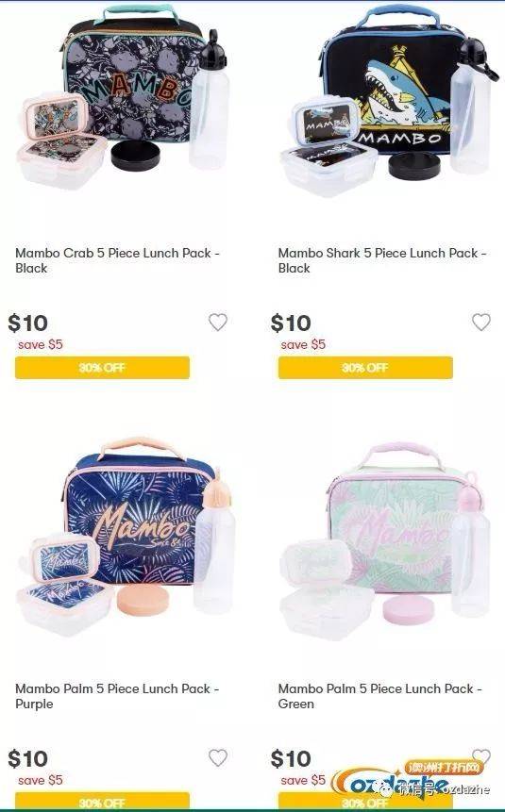
Task: Click 30% OFF banner under Crab pack
Action: click(x=102, y=368)
